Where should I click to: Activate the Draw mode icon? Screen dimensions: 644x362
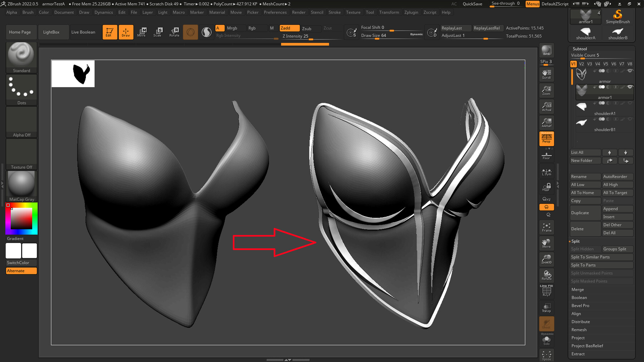(126, 32)
